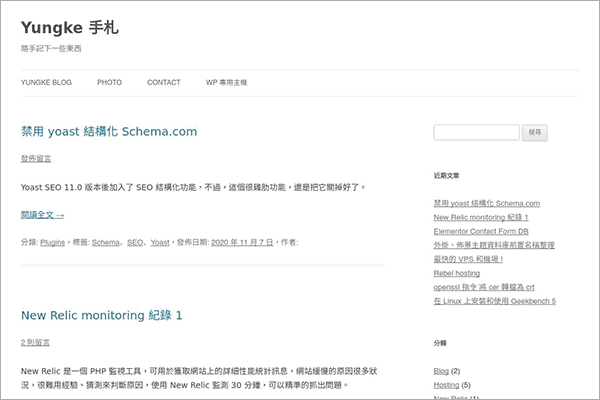Screen dimensions: 600x400
Task: Click the Yoast SEO 11.0 excerpt paragraph
Action: (193, 187)
